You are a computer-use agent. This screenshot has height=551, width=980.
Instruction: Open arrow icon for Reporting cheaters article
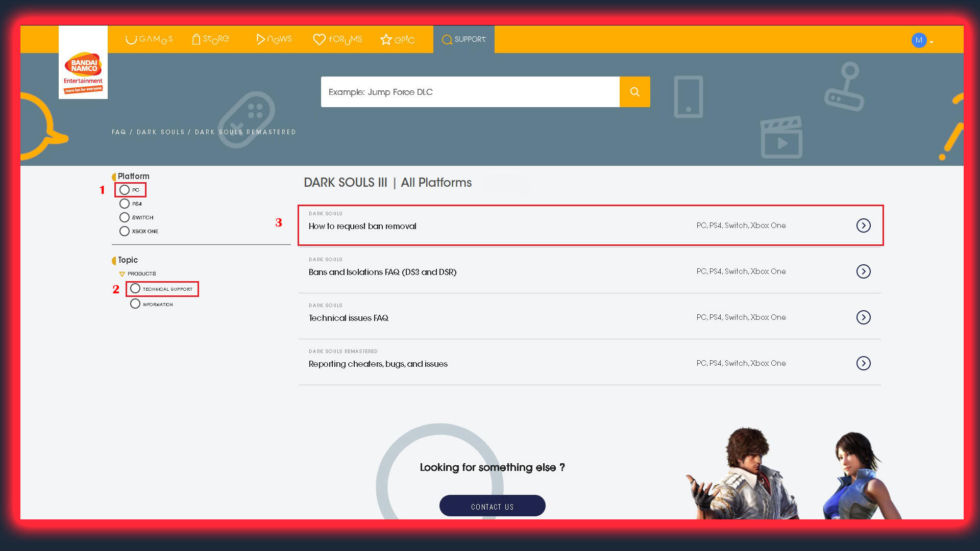tap(863, 363)
